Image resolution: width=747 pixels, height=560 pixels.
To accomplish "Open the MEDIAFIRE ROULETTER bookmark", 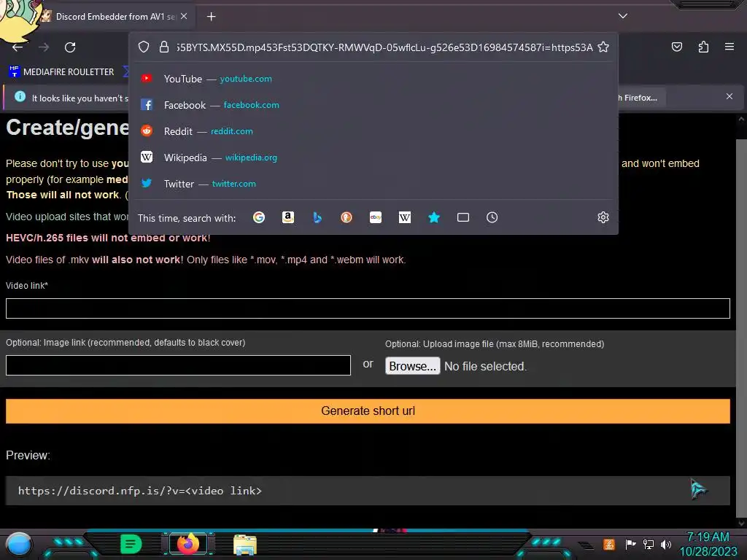I will click(x=61, y=72).
